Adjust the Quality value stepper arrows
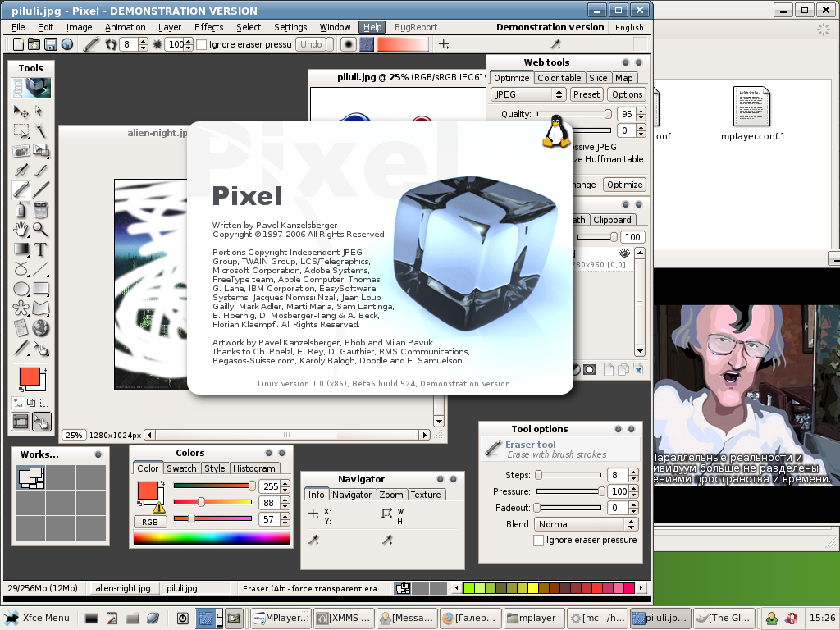This screenshot has height=630, width=840. click(x=641, y=113)
